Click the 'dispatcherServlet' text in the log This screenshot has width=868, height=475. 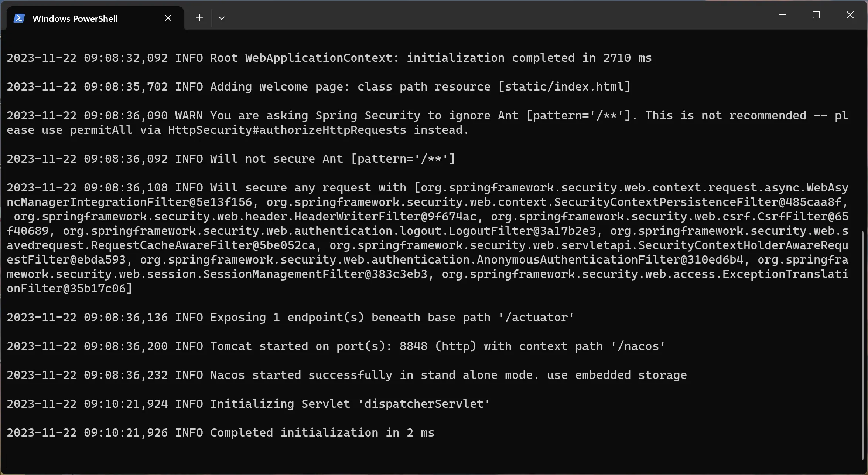[424, 404]
